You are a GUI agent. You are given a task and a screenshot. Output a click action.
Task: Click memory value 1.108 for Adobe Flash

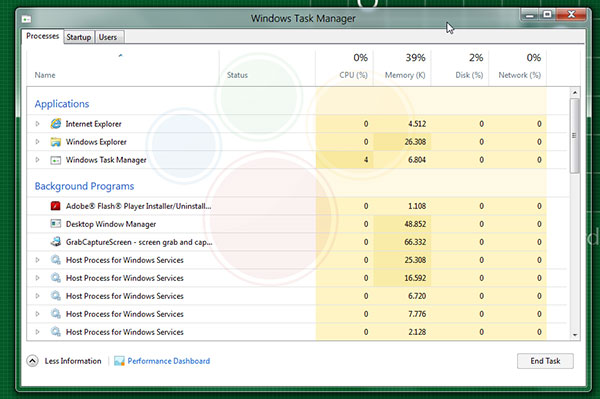(x=417, y=206)
